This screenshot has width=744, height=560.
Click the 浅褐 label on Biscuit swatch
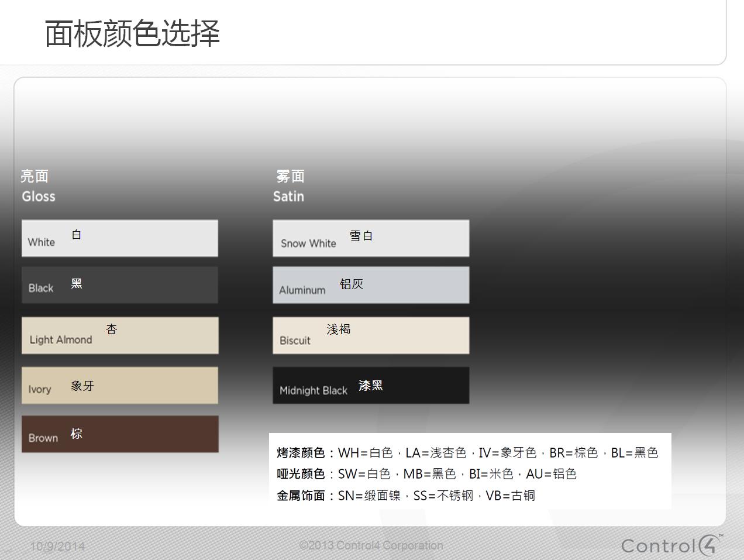[339, 329]
